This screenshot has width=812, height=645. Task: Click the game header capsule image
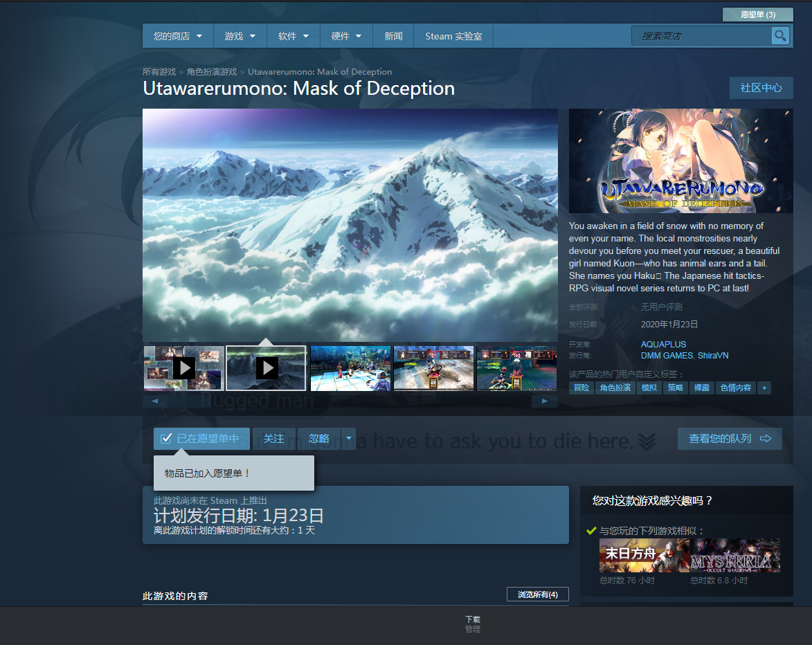pyautogui.click(x=681, y=161)
